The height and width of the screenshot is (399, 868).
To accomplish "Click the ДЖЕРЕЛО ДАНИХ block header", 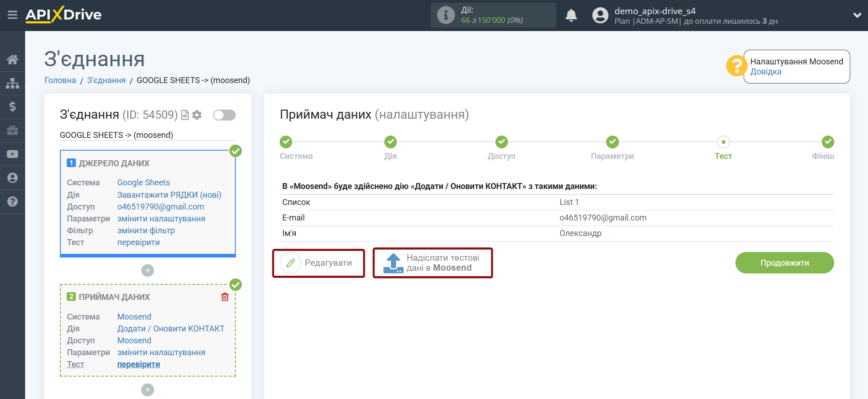I will 114,163.
